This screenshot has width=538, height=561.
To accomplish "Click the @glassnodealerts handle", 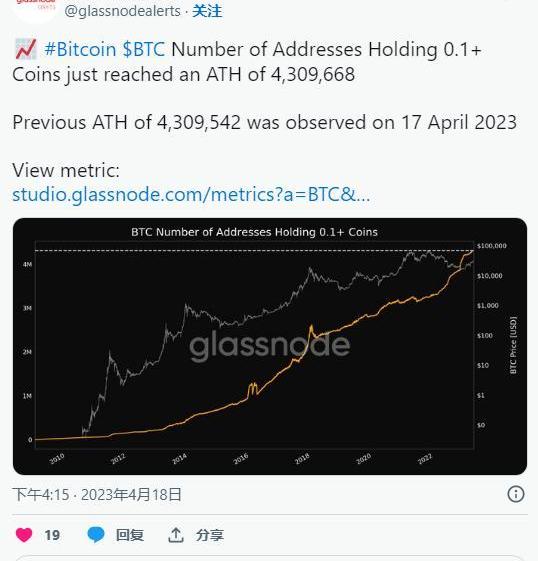I will [x=122, y=11].
